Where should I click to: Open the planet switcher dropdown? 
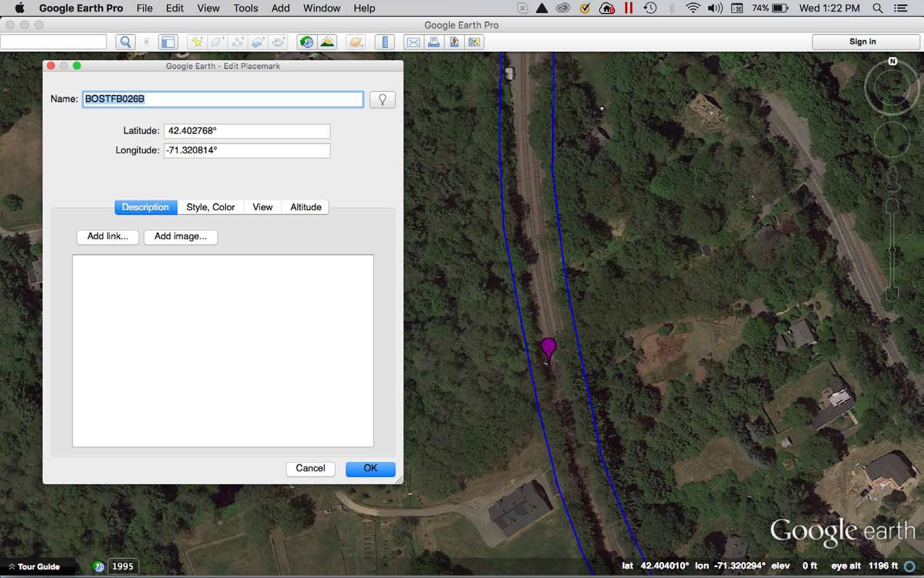click(x=356, y=42)
